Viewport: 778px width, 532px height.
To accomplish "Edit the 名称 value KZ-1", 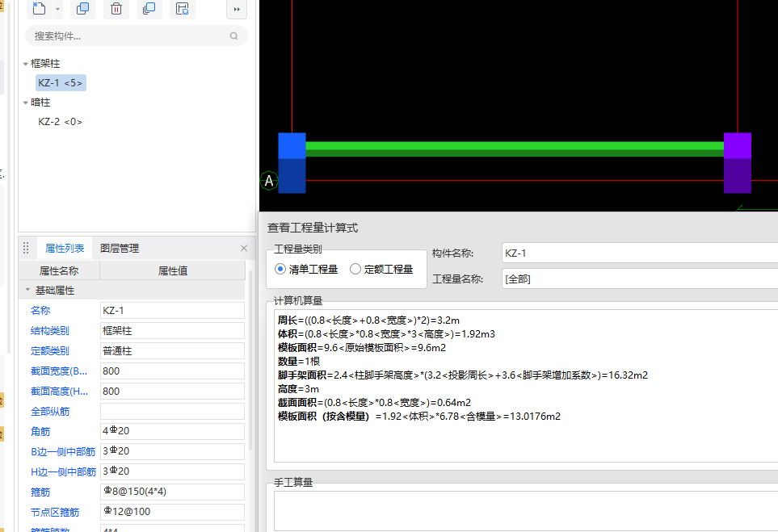I will click(172, 310).
